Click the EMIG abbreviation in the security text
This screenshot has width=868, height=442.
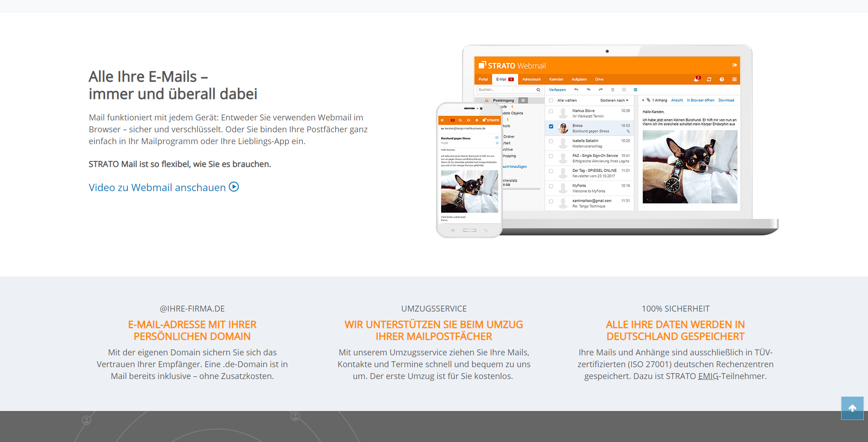708,376
